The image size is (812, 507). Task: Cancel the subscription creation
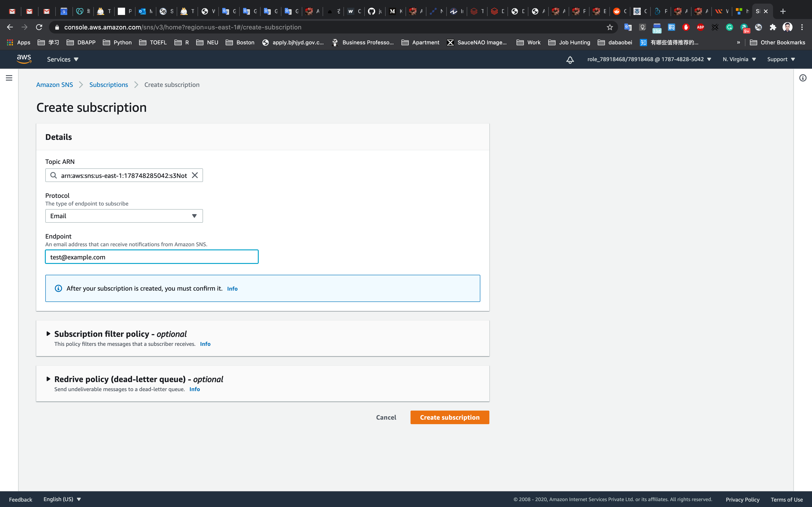(386, 417)
